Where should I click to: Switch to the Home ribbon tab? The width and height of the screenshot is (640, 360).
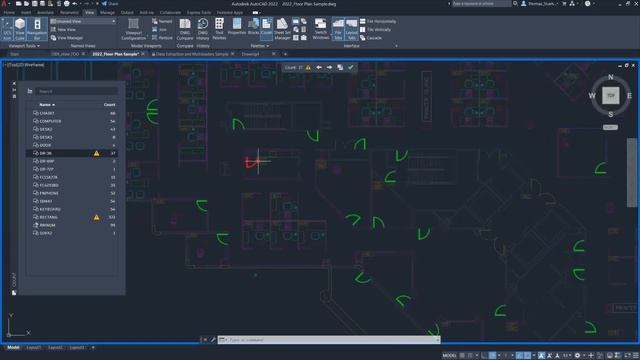(9, 13)
